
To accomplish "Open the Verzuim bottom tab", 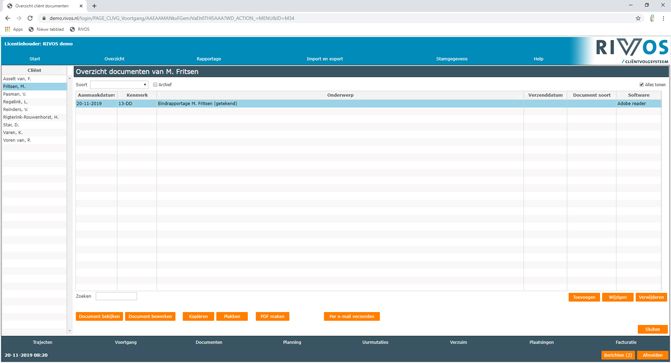I will click(458, 342).
